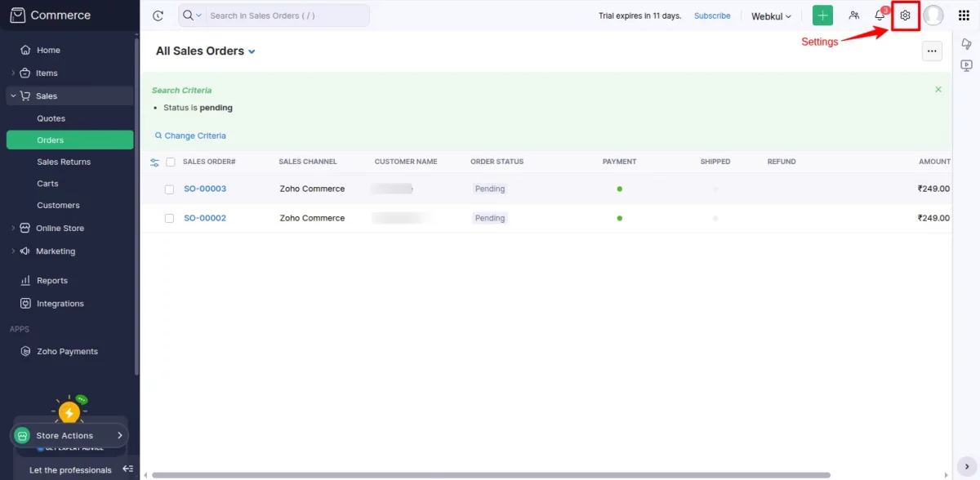Click the Subscribe link

tap(712, 16)
